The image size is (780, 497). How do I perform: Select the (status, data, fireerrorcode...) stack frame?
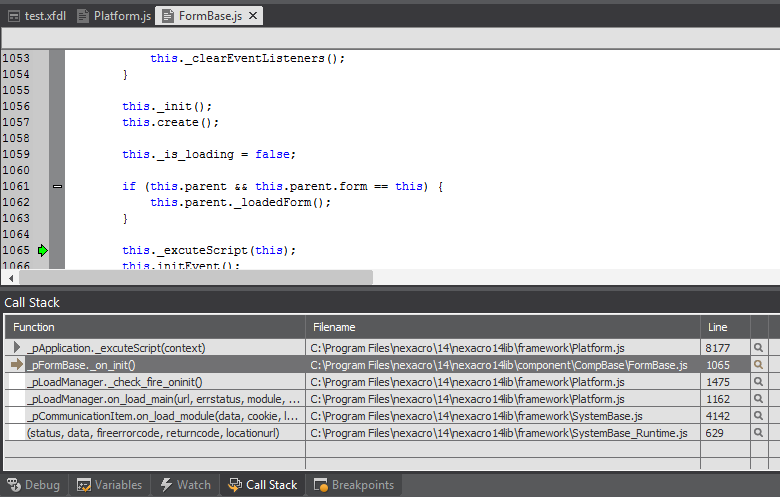pos(155,433)
